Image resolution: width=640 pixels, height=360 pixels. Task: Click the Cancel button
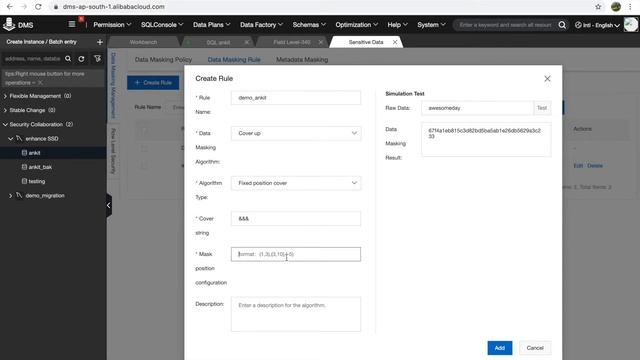pos(535,348)
